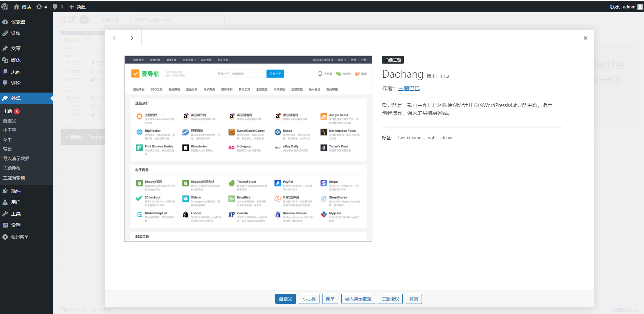Focus the installed themes search field

pos(177,20)
